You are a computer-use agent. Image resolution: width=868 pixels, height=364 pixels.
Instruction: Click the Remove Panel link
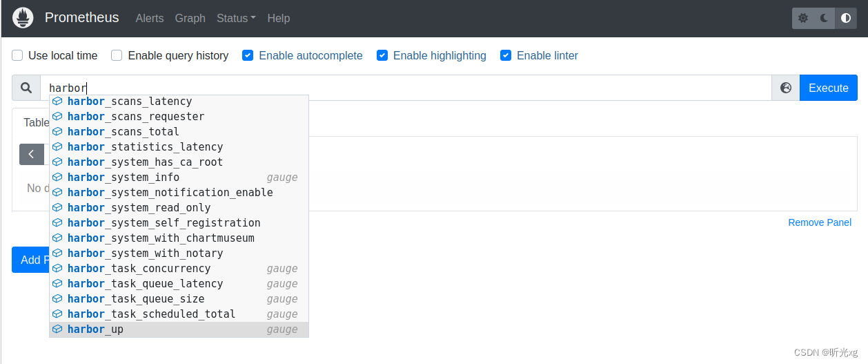[x=820, y=222]
